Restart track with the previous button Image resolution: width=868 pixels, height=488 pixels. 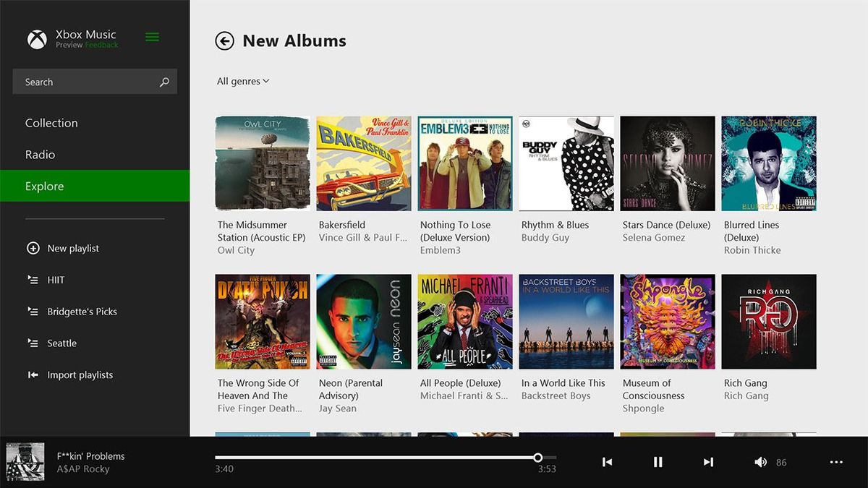[x=608, y=461]
